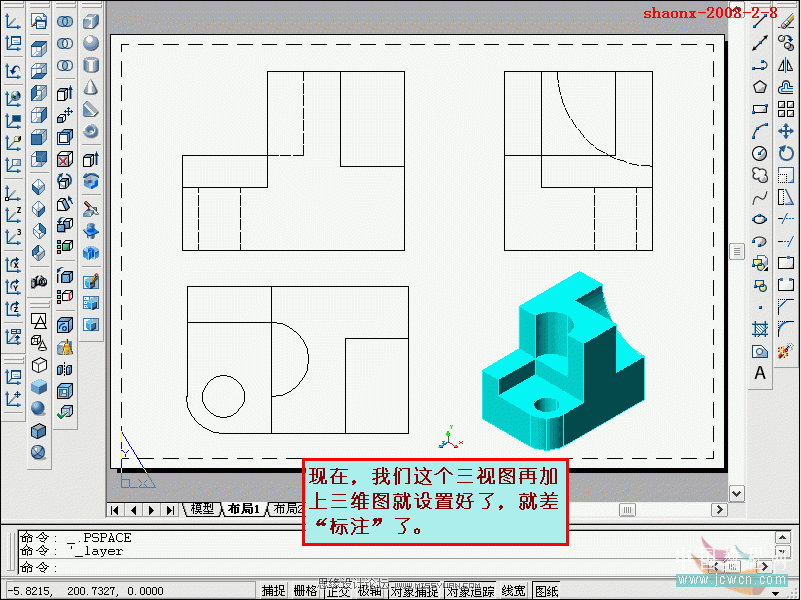Create a solid Cylinder
801x600 pixels.
tap(91, 65)
